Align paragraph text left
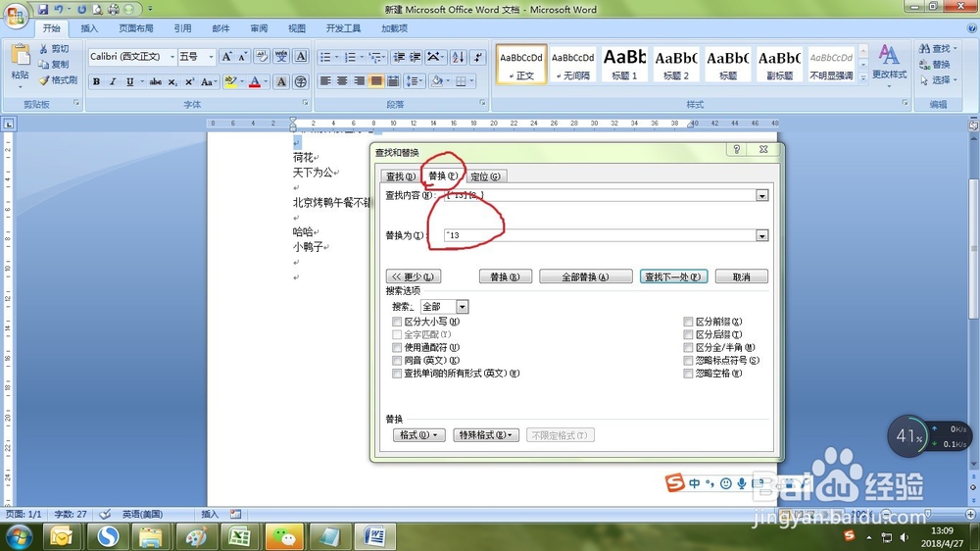 click(325, 81)
